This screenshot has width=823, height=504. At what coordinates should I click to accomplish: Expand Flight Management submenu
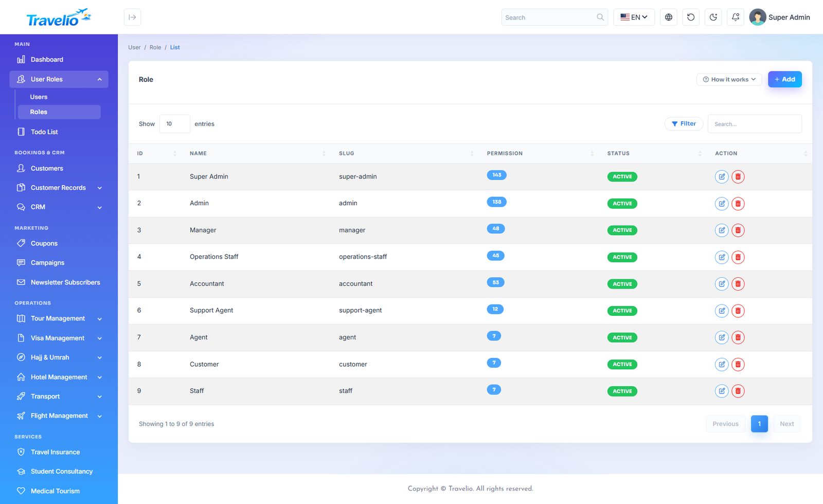pyautogui.click(x=59, y=416)
